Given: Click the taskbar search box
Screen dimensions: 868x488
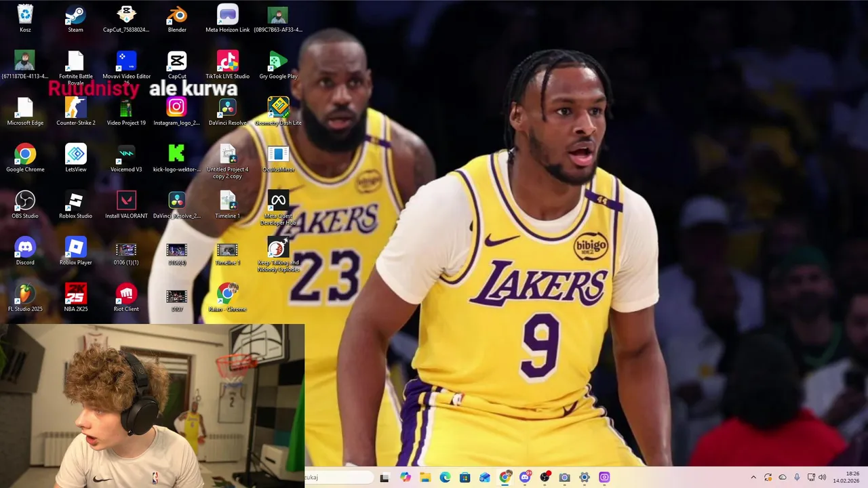Looking at the screenshot, I should pos(339,477).
